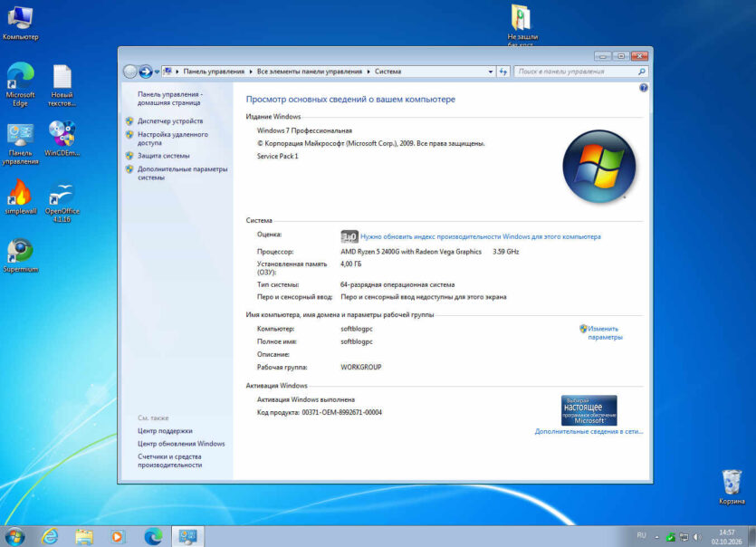Screen dimensions: 756x547
Task: Click Изменить параметры link
Action: tap(605, 333)
